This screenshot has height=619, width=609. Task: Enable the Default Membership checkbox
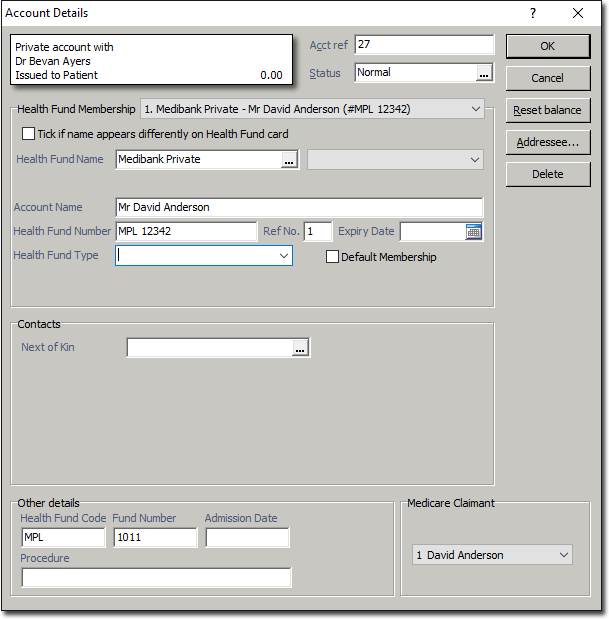(x=333, y=257)
